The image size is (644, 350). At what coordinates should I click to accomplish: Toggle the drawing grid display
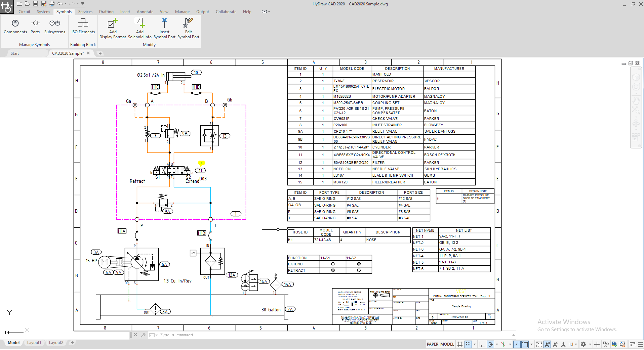(460, 344)
